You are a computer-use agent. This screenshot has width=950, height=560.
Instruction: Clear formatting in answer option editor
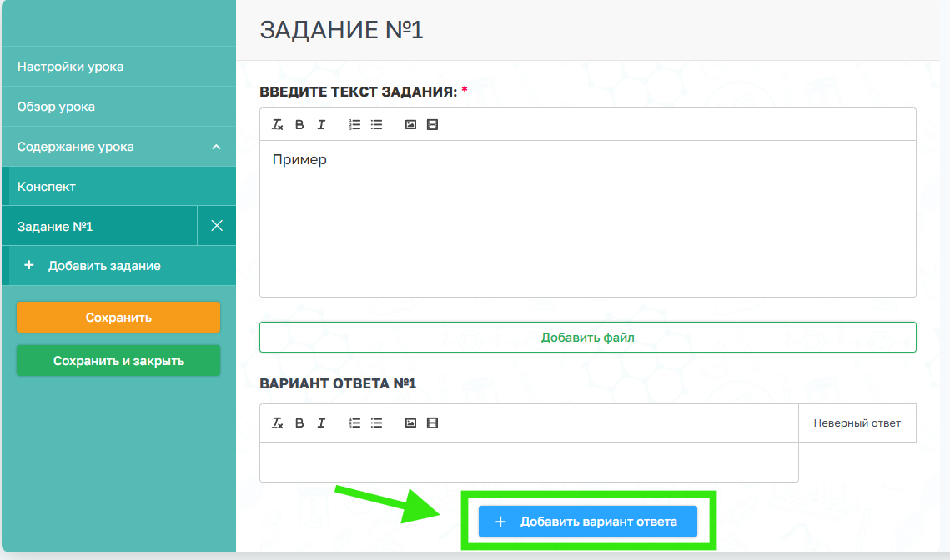[x=278, y=423]
